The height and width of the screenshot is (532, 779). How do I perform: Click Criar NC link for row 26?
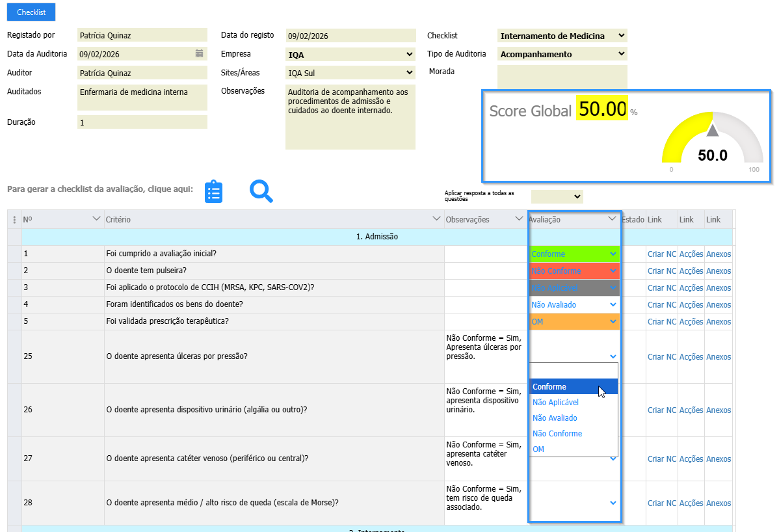pyautogui.click(x=662, y=410)
